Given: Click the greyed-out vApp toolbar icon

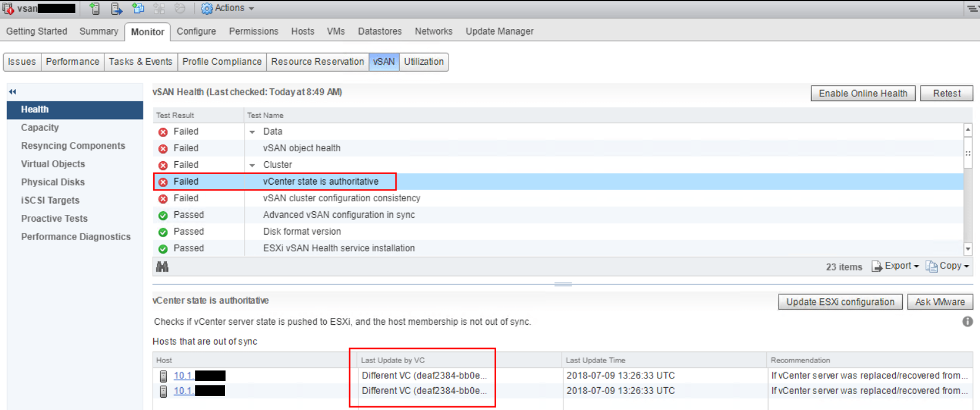Looking at the screenshot, I should point(159,9).
